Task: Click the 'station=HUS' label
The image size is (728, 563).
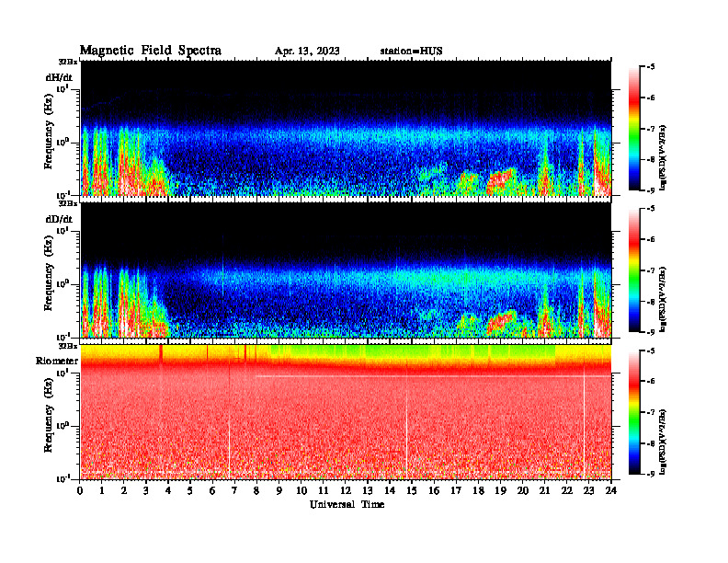Action: tap(411, 52)
